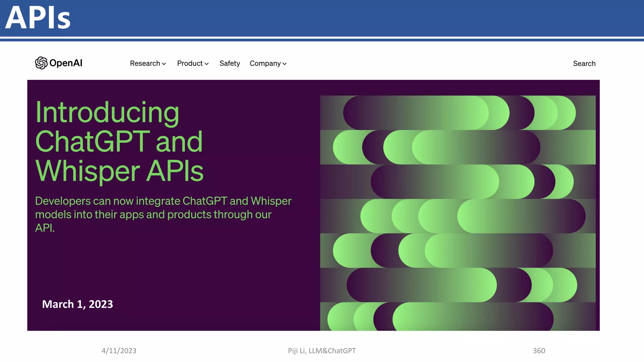Click the OpenAI knot logo icon

point(41,63)
